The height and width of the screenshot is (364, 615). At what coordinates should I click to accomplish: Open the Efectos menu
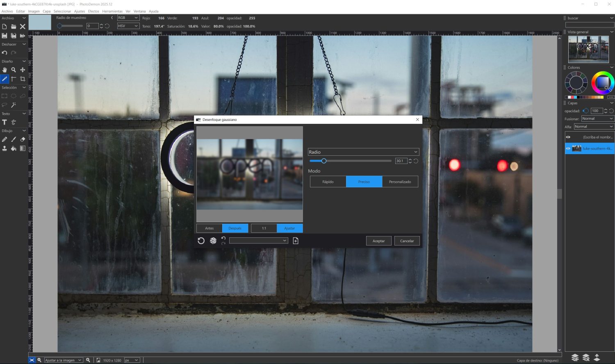[93, 11]
